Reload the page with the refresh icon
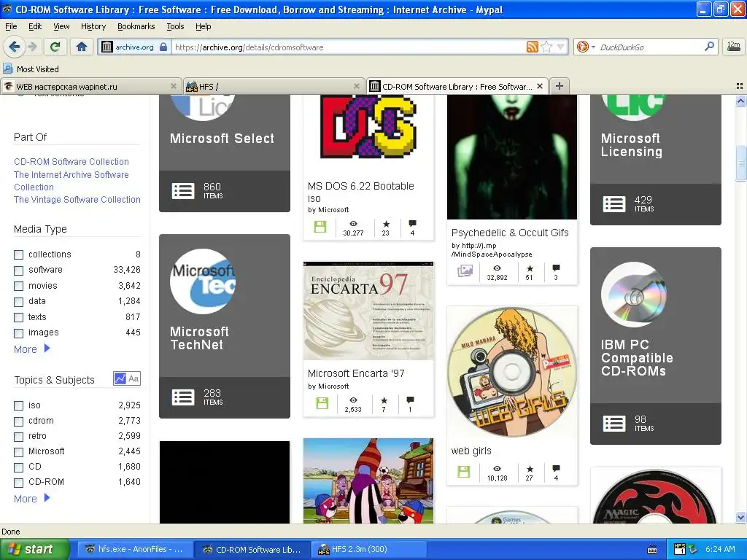747x560 pixels. pyautogui.click(x=55, y=47)
